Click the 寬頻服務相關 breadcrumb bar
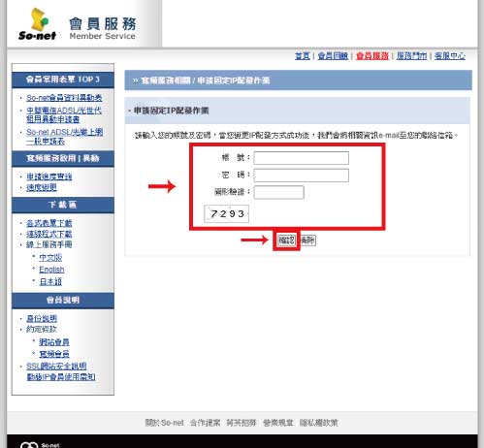 coord(298,80)
